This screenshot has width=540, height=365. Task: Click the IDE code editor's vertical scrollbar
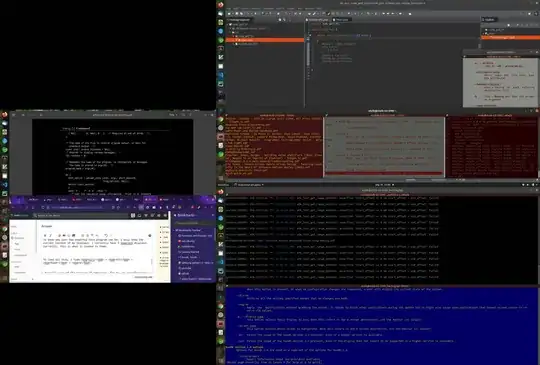point(479,45)
